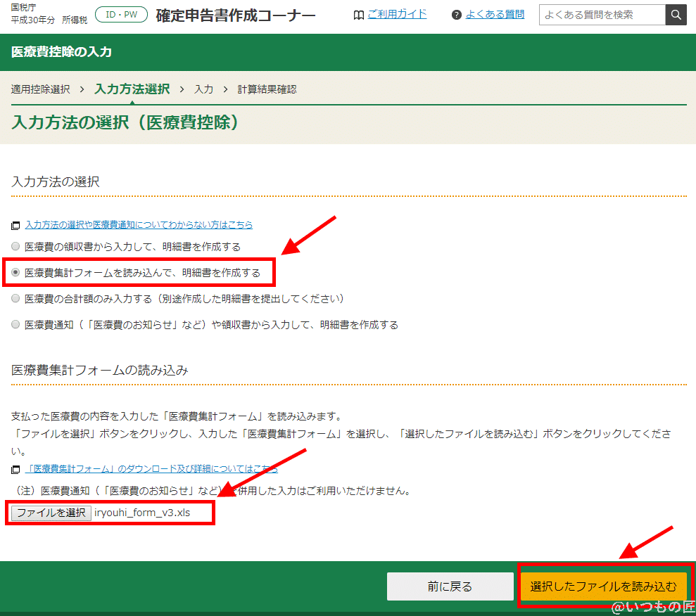Open 医療費集計フォームのダウンロード及び詳細 link
This screenshot has width=696, height=616.
pos(151,469)
